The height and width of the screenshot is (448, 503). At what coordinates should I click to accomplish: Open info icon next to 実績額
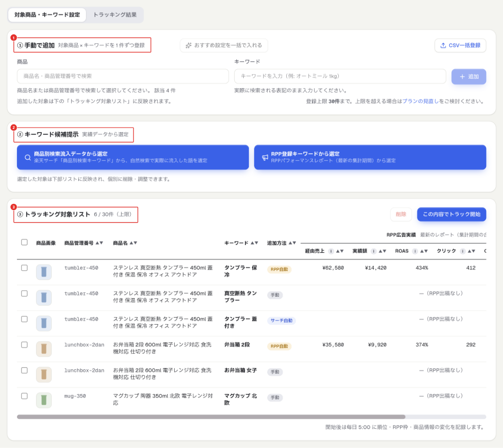click(x=374, y=251)
